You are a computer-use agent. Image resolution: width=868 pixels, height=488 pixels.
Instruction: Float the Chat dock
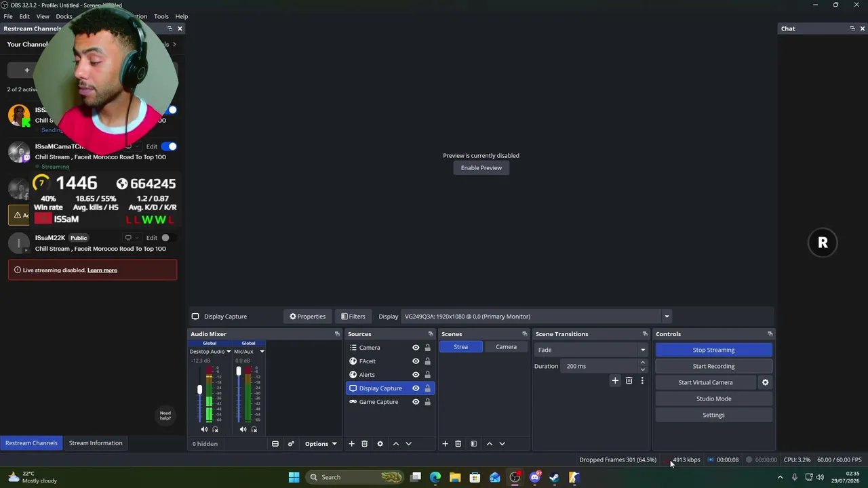[852, 28]
